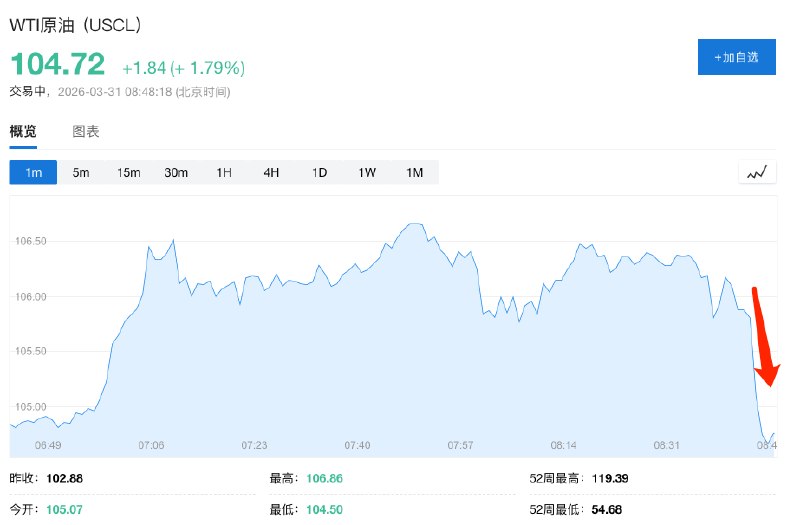Image resolution: width=800 pixels, height=525 pixels.
Task: Click the 07:06 time axis label
Action: tap(151, 445)
